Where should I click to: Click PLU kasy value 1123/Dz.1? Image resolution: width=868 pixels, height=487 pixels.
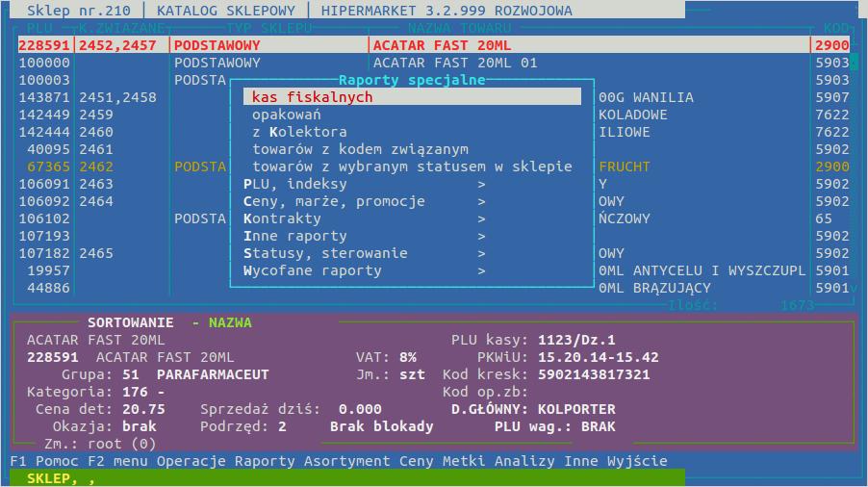pyautogui.click(x=576, y=340)
